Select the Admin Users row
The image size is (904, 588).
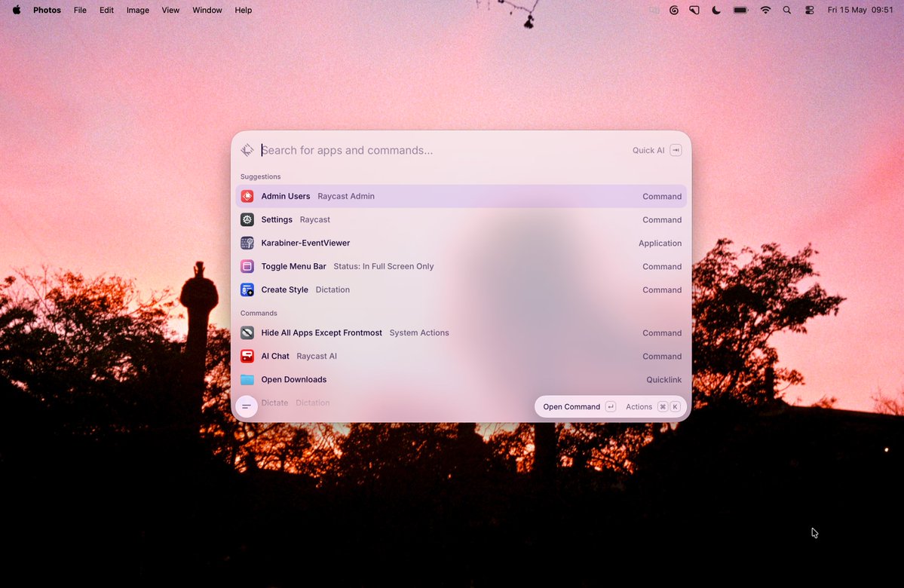[461, 196]
